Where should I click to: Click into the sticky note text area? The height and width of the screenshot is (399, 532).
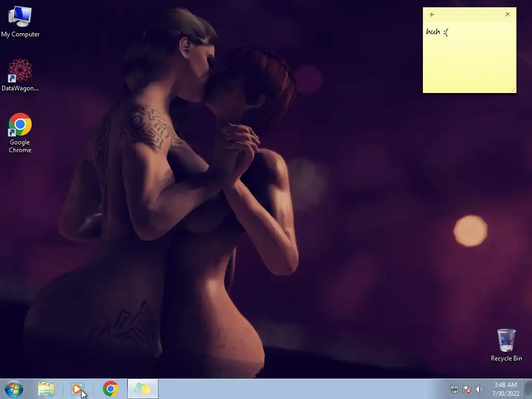tap(470, 57)
